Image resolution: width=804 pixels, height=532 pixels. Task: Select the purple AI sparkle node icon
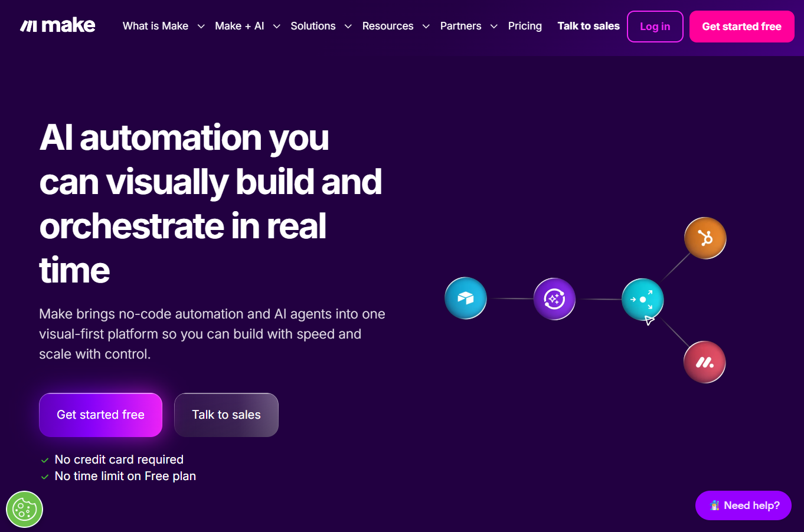tap(554, 299)
